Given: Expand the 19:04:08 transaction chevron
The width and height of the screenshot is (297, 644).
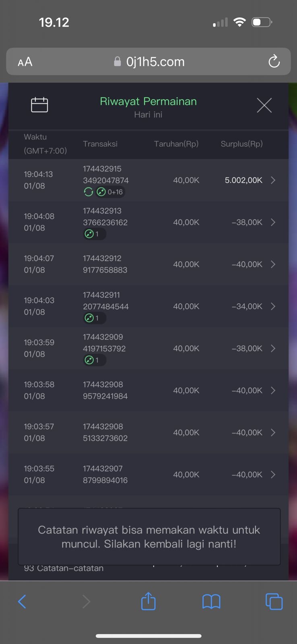Looking at the screenshot, I should point(273,222).
